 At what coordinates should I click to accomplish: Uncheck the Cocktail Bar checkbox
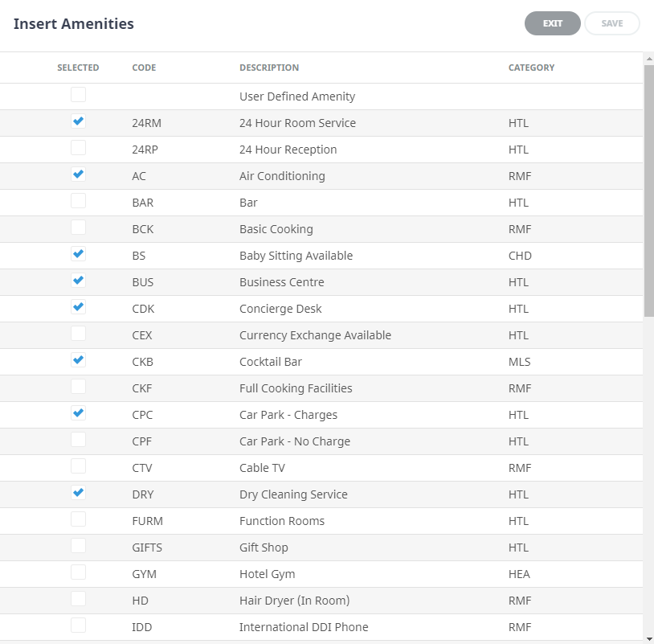point(78,360)
